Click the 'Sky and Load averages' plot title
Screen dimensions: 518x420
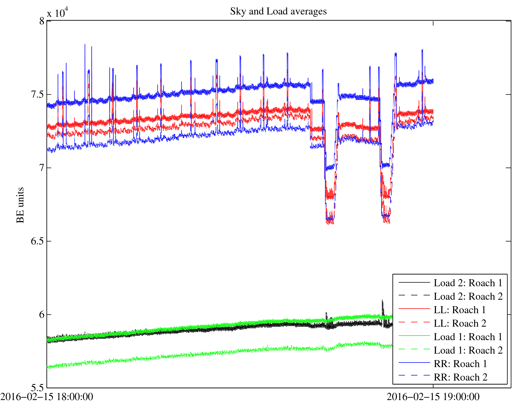tap(278, 11)
